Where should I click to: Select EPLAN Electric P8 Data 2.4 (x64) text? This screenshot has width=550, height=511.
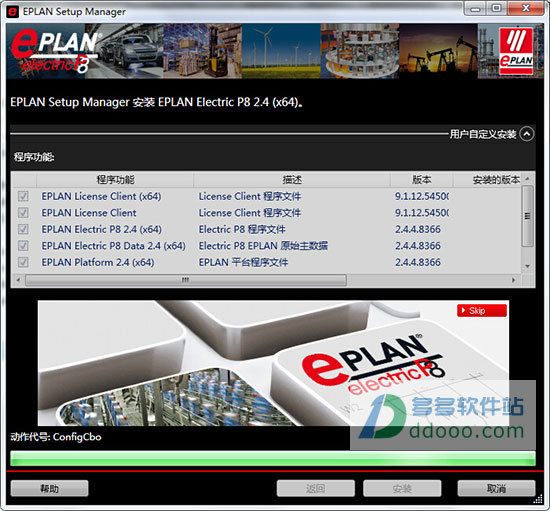tap(113, 246)
